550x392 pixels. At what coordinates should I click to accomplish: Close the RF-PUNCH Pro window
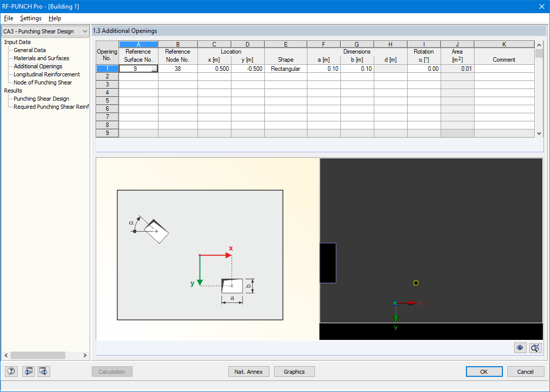click(x=541, y=6)
